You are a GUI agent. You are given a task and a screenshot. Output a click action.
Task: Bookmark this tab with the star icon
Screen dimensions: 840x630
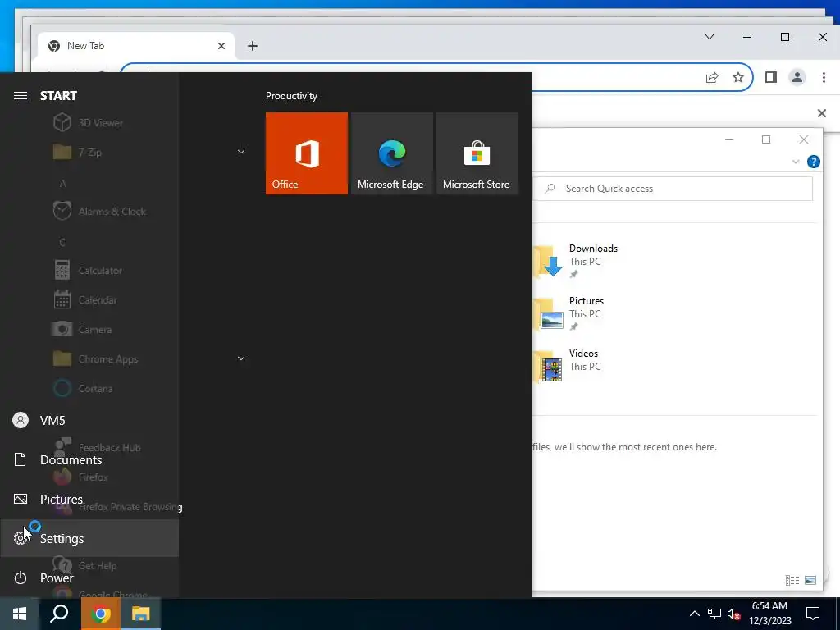pyautogui.click(x=738, y=78)
